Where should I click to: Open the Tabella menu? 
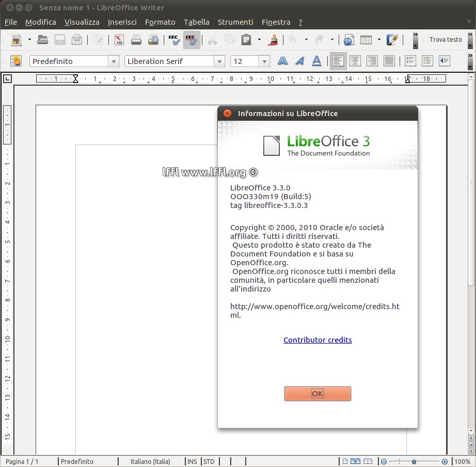(196, 22)
